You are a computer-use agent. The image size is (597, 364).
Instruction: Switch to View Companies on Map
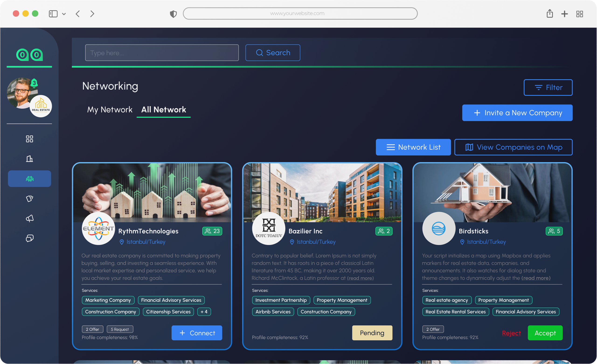[513, 147]
